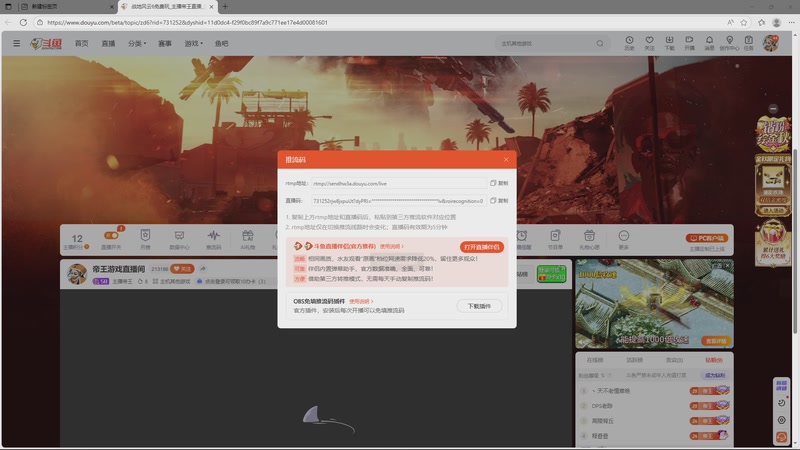This screenshot has width=800, height=450.
Task: Expand the 分类 dropdown
Action: pyautogui.click(x=137, y=43)
